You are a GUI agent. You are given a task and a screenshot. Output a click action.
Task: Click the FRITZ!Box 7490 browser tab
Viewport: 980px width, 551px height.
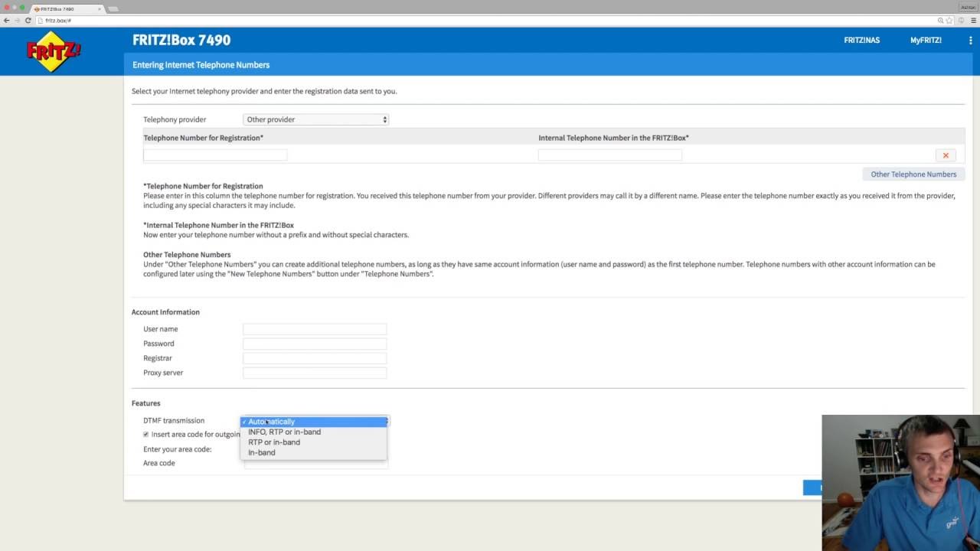point(67,9)
